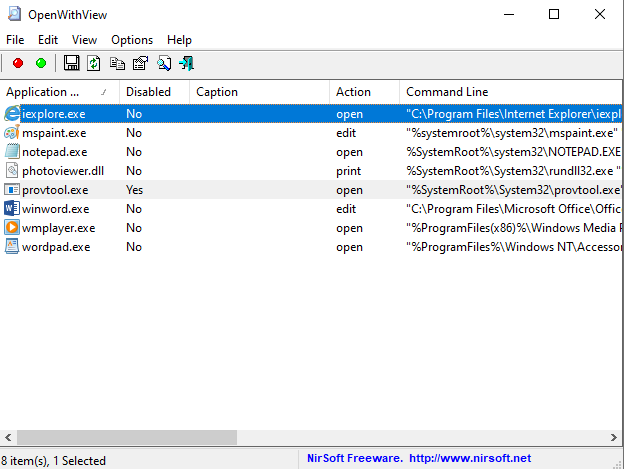The width and height of the screenshot is (624, 469).
Task: Select the wmplayer.exe row name
Action: pos(58,228)
